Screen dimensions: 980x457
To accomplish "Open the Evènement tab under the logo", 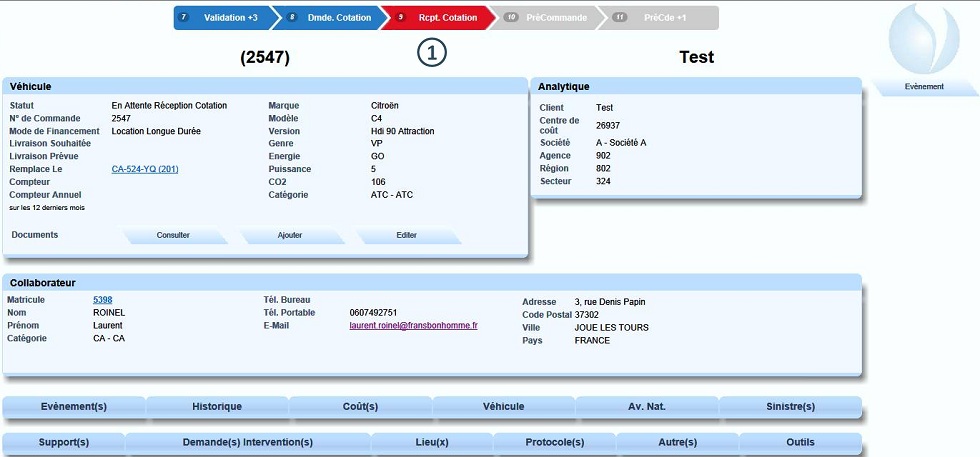I will [924, 87].
